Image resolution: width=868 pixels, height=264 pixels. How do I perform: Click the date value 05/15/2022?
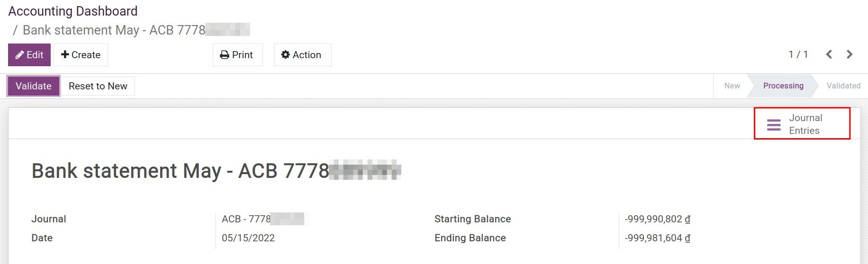coord(248,238)
